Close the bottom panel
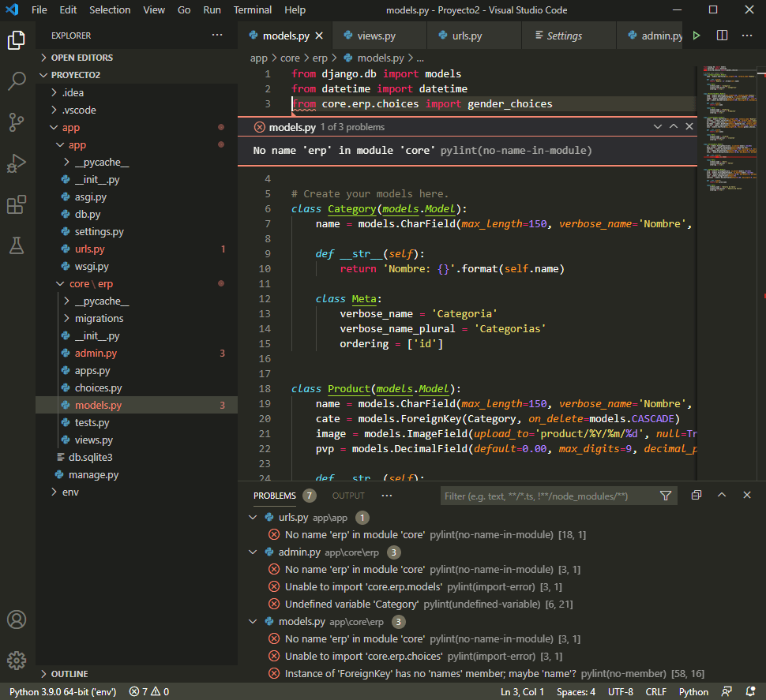Screen dimensions: 766x700 [x=747, y=495]
